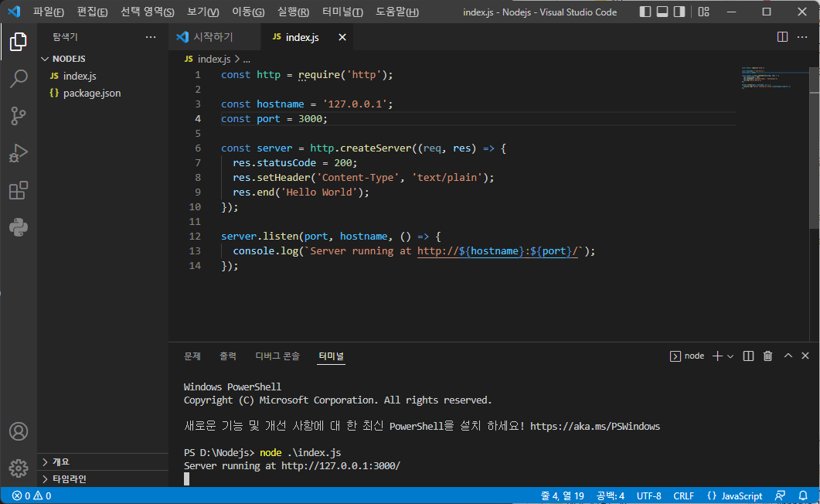Viewport: 820px width, 504px height.
Task: Change end of line sequence CRLF
Action: (683, 495)
